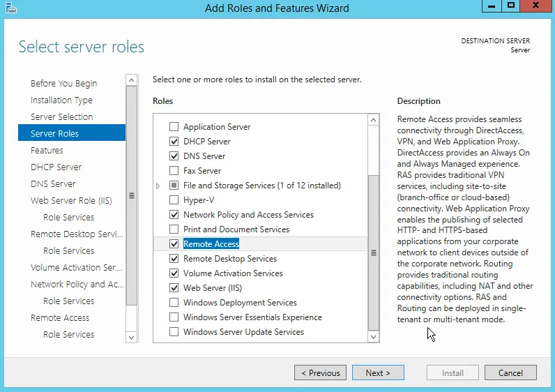Click the roles list scrollbar thumb

point(373,252)
